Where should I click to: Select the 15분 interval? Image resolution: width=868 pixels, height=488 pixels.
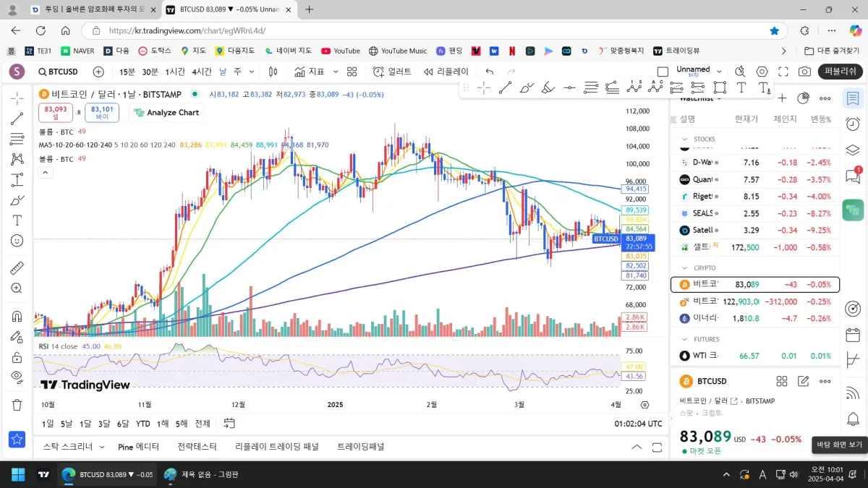(x=127, y=72)
